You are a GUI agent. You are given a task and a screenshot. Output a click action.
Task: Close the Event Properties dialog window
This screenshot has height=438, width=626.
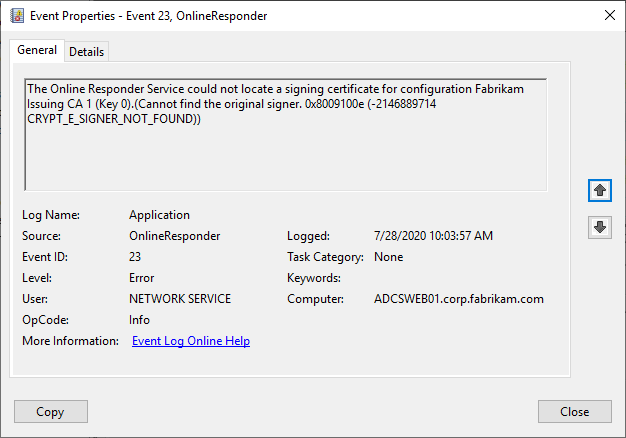pos(609,16)
